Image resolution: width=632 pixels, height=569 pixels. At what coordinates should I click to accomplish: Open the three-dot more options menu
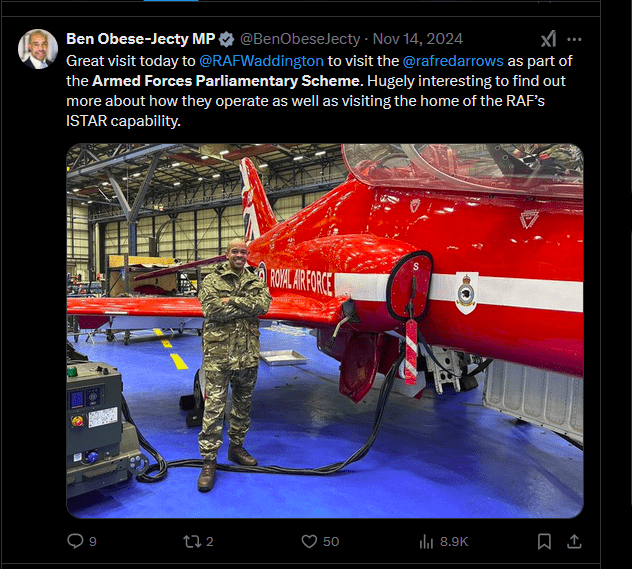pos(574,39)
